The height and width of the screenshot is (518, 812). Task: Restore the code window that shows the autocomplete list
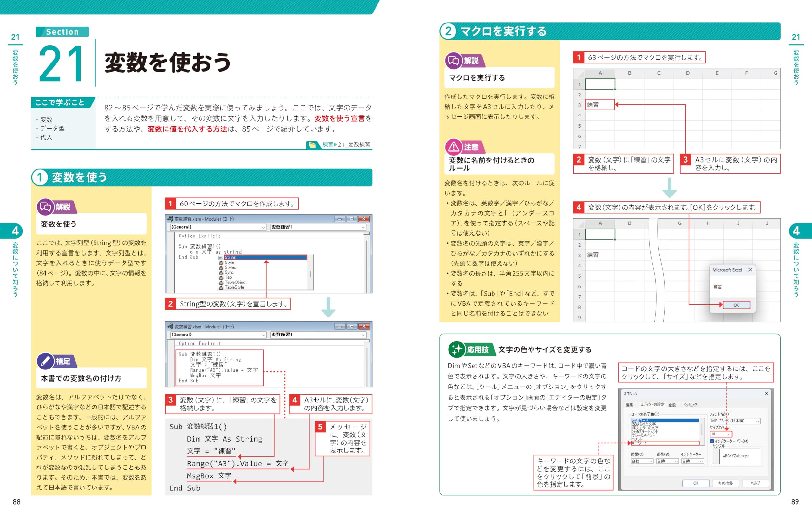point(351,219)
